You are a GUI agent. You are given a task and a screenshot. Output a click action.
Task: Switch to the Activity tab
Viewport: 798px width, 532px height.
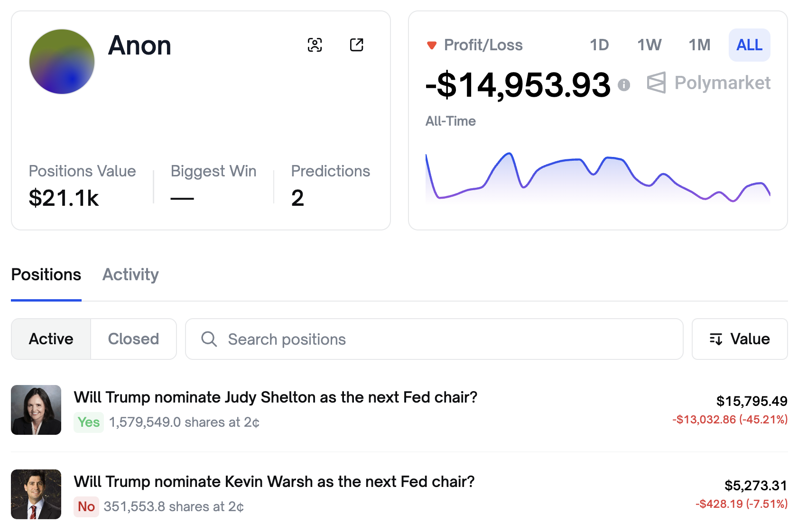pos(130,275)
